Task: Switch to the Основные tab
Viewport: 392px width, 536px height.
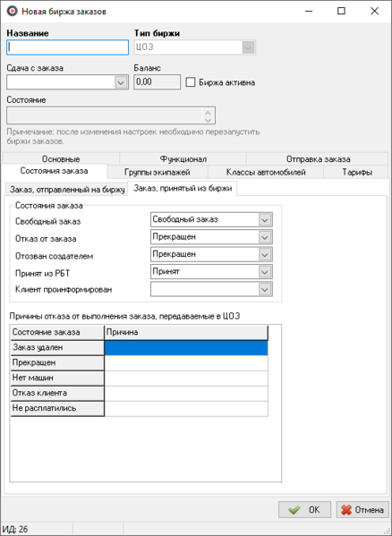Action: pos(61,159)
